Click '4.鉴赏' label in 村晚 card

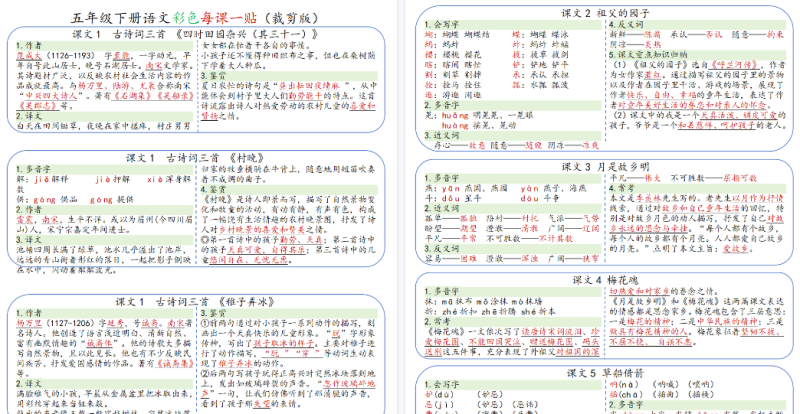(214, 189)
